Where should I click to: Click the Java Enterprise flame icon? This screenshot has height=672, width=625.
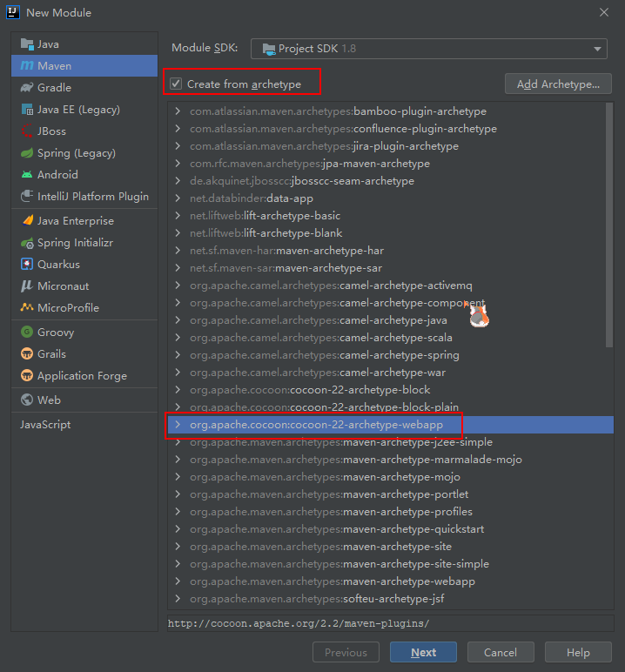[27, 221]
